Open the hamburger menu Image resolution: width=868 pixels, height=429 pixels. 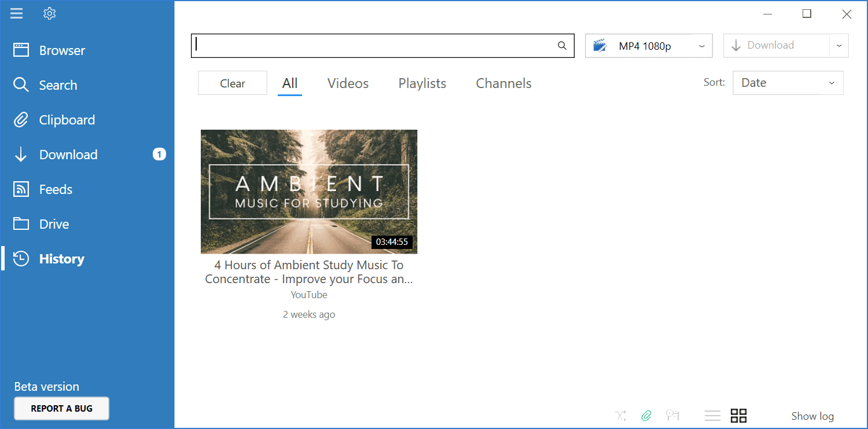pos(17,13)
